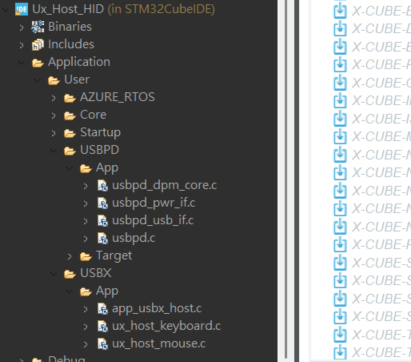Click the usbpd_dpm_core.c file icon

[x=102, y=185]
